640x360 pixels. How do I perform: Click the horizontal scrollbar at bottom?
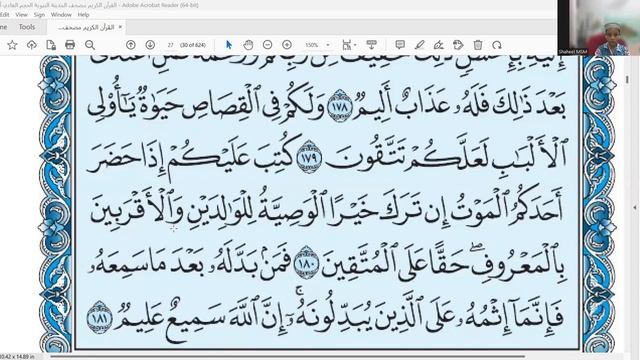click(288, 356)
